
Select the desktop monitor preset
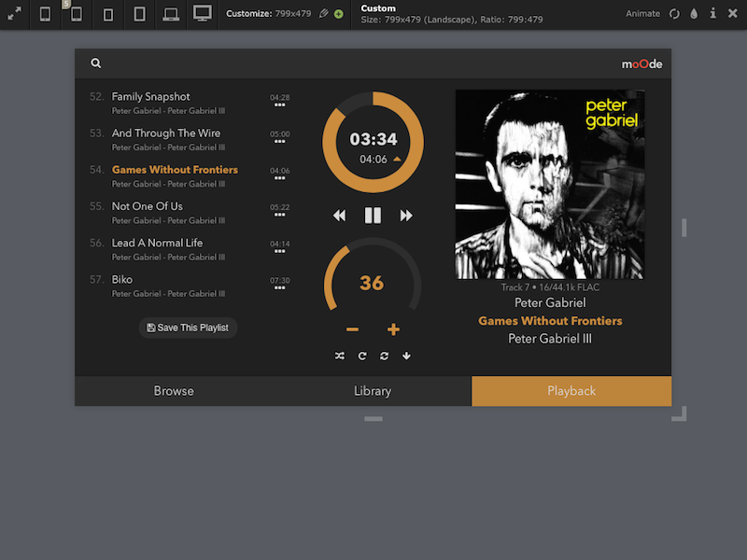[x=203, y=13]
